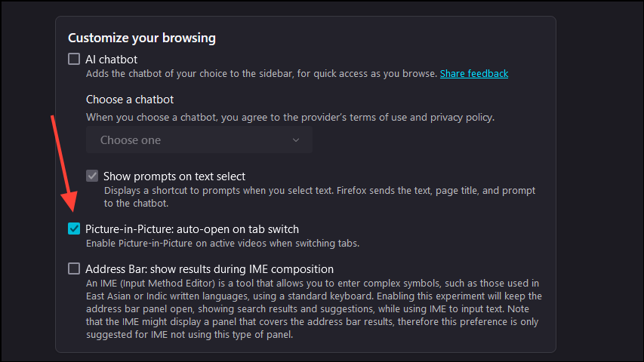
Task: Click the 'AI chatbot' label text
Action: pyautogui.click(x=111, y=59)
